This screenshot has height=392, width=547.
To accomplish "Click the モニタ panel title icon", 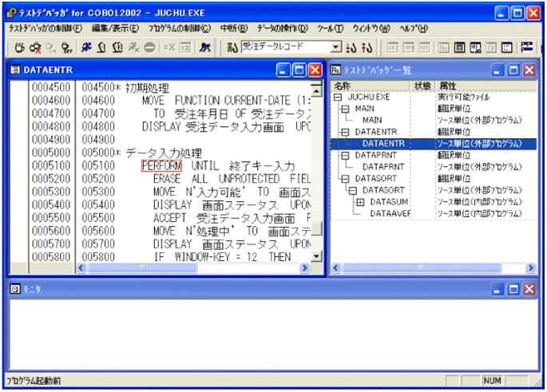I will [15, 289].
